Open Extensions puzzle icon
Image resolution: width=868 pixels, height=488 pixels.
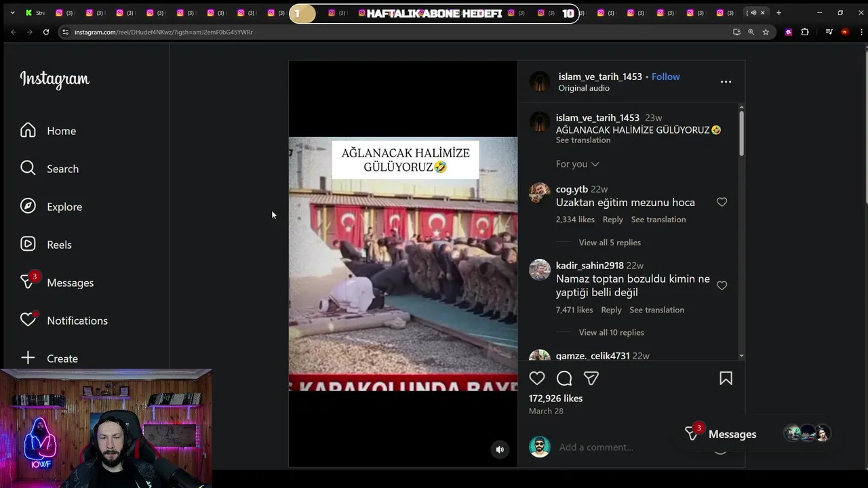tap(805, 32)
